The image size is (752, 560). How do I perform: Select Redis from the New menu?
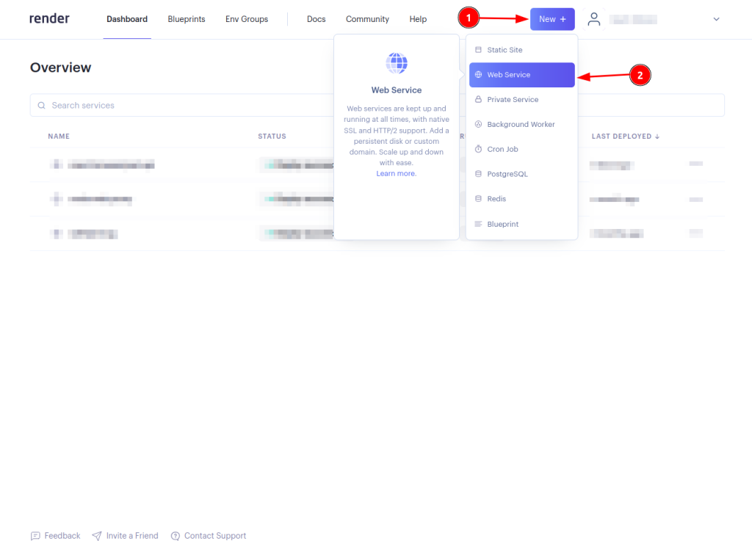(x=496, y=199)
